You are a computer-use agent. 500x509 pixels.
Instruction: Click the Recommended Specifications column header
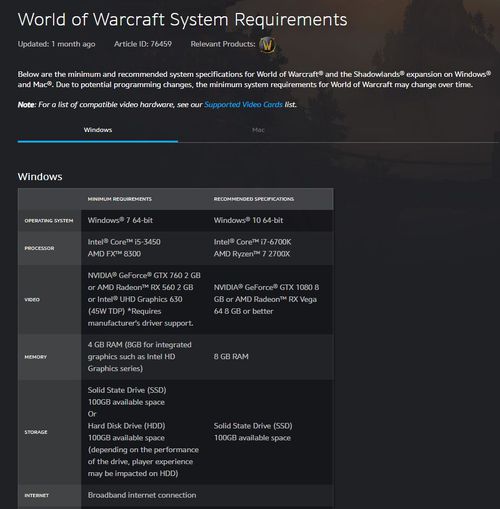(x=254, y=199)
